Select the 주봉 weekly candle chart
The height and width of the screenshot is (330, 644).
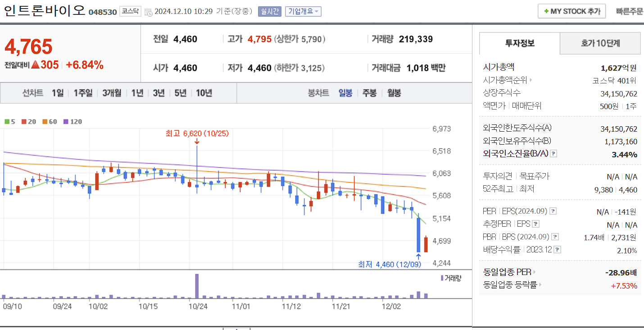[x=370, y=93]
